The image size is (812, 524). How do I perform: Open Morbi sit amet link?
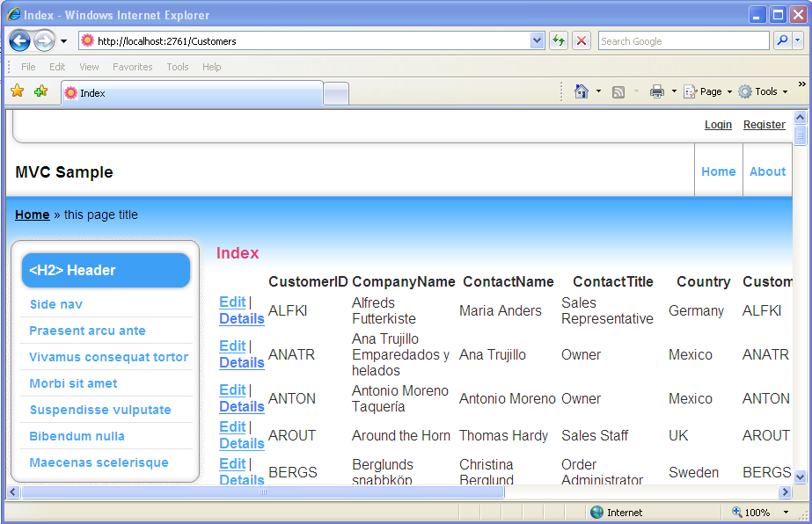pos(73,383)
